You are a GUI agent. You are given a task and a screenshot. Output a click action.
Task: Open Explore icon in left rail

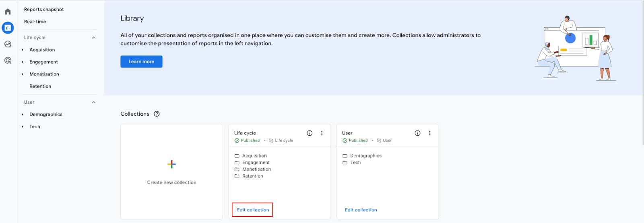8,44
